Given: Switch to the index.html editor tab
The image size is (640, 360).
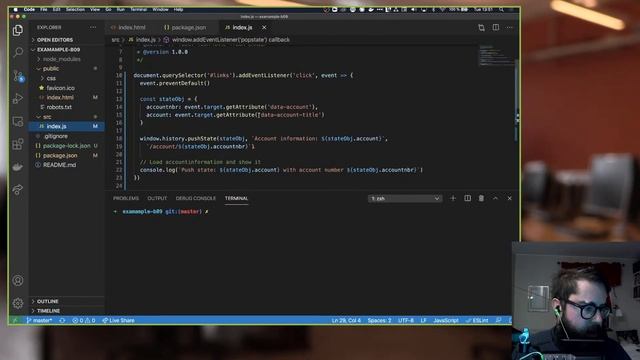Looking at the screenshot, I should 131,27.
